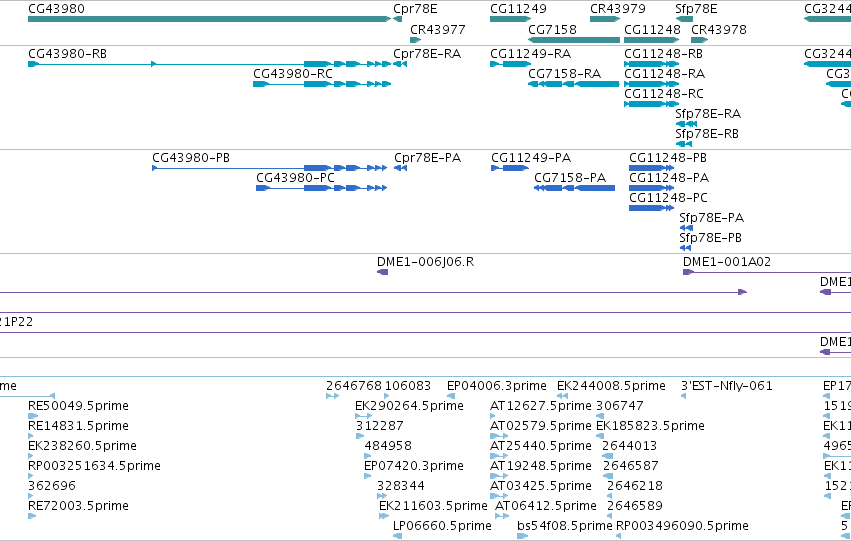Select EST AT12627.5prime label
The width and height of the screenshot is (851, 541).
tap(541, 406)
